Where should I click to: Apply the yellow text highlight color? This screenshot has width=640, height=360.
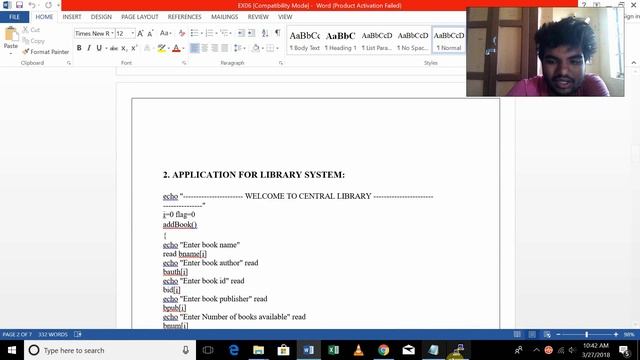[x=162, y=48]
